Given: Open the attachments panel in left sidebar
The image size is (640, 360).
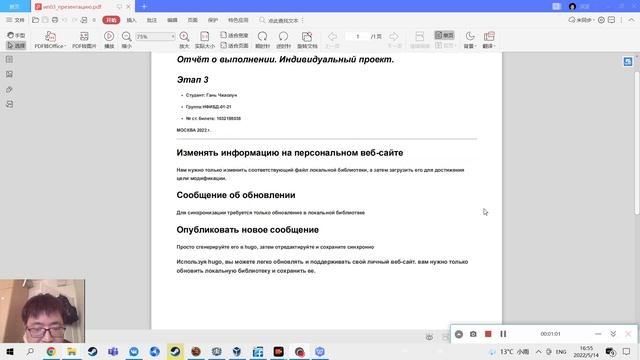Looking at the screenshot, I should pyautogui.click(x=9, y=89).
